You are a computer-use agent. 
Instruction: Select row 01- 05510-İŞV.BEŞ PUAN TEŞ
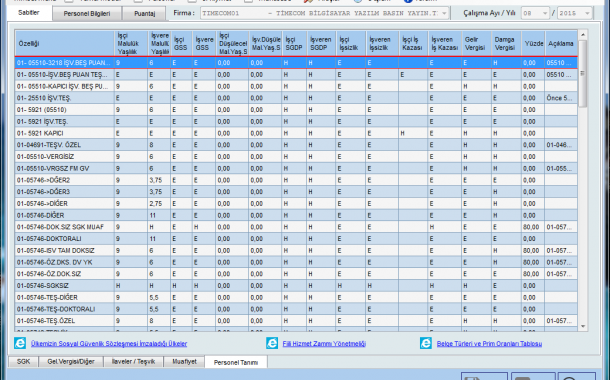click(x=296, y=75)
